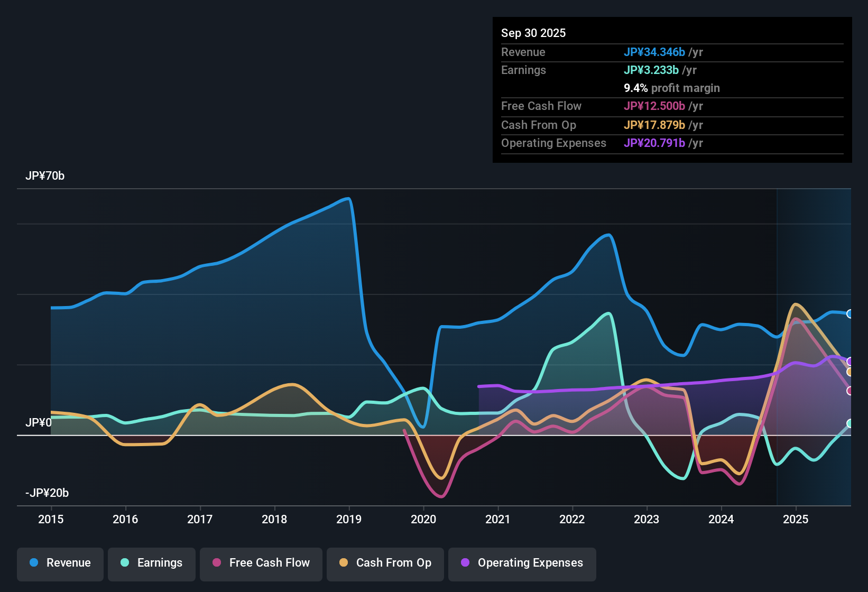Open the Cash From Op legend item
This screenshot has height=592, width=868.
pyautogui.click(x=385, y=563)
